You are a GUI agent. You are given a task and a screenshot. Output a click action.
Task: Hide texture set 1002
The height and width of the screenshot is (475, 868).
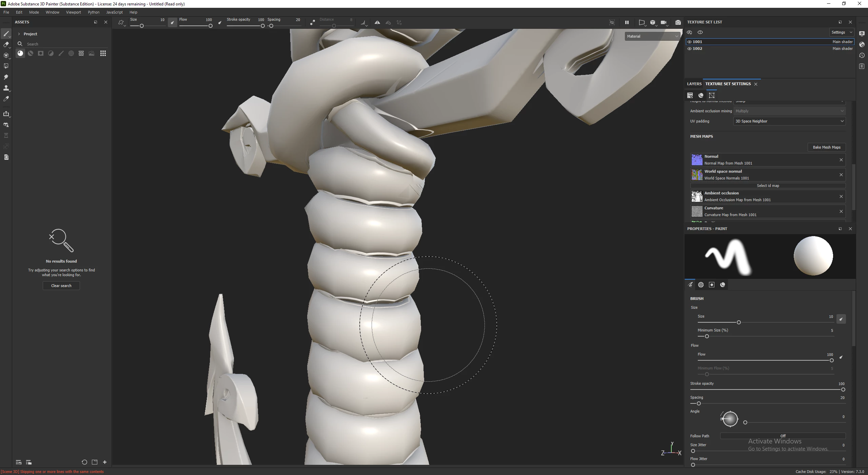tap(689, 49)
